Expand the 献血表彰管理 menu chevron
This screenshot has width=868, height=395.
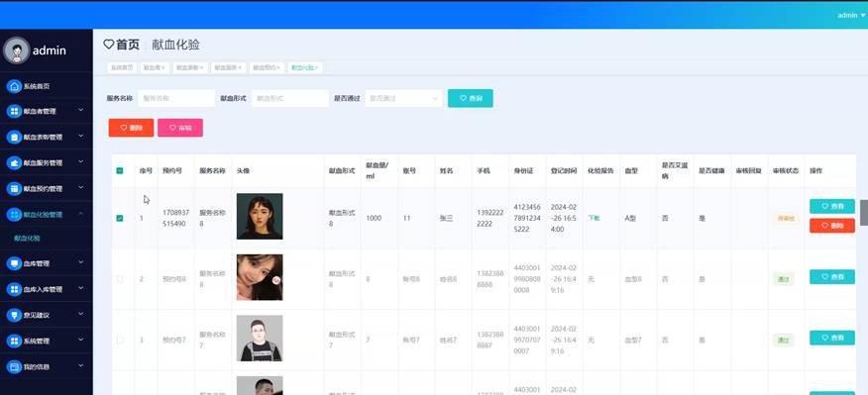81,136
